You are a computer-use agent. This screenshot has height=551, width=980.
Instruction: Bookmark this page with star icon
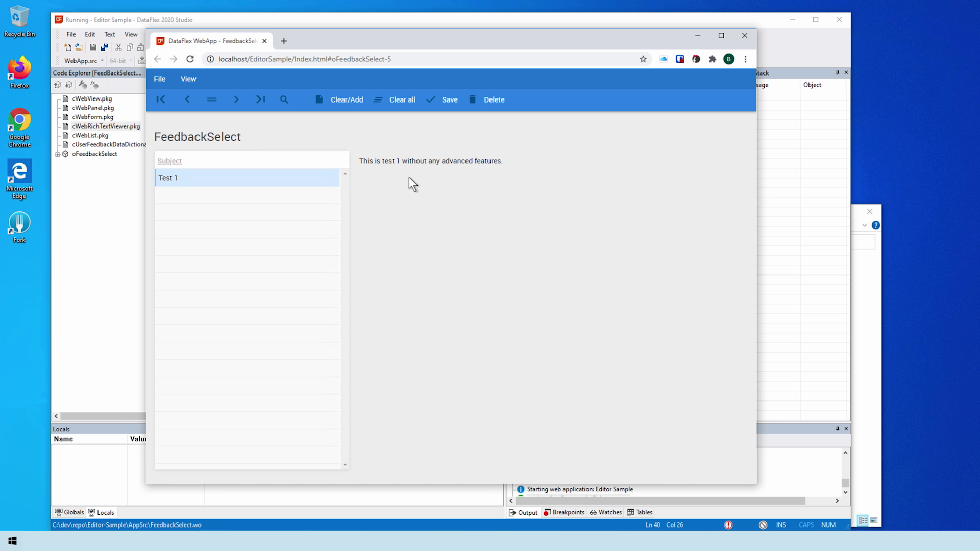click(x=643, y=59)
